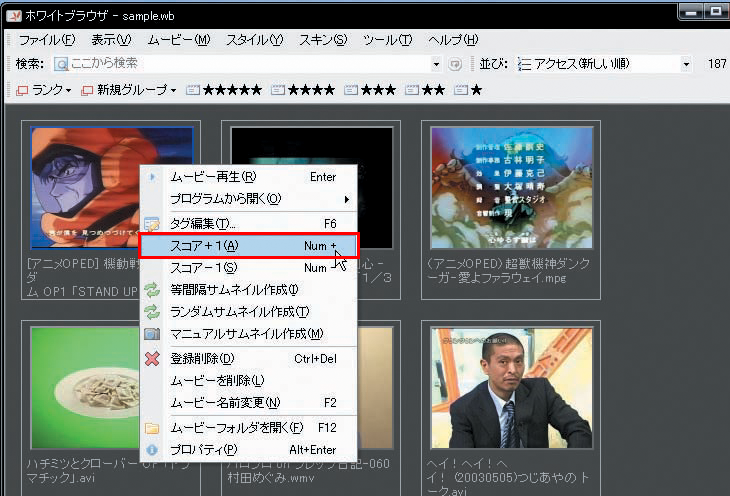Expand プログラムから開く(O) submenu

tap(248, 199)
